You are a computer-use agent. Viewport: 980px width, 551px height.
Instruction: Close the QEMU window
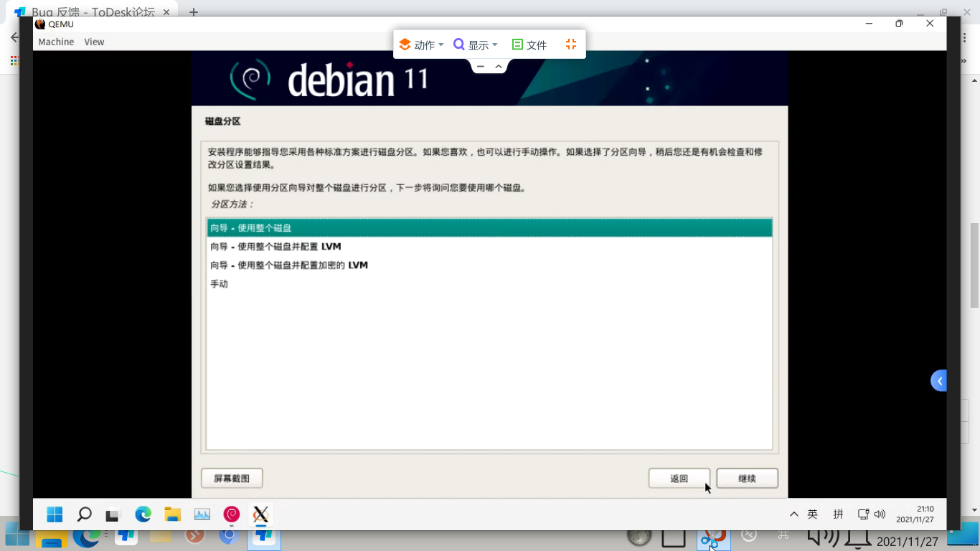click(930, 24)
